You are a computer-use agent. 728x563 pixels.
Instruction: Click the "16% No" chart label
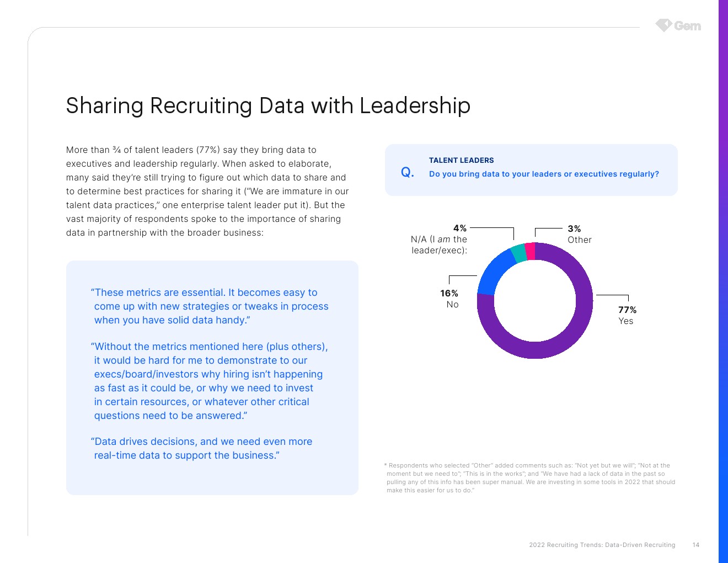(449, 299)
